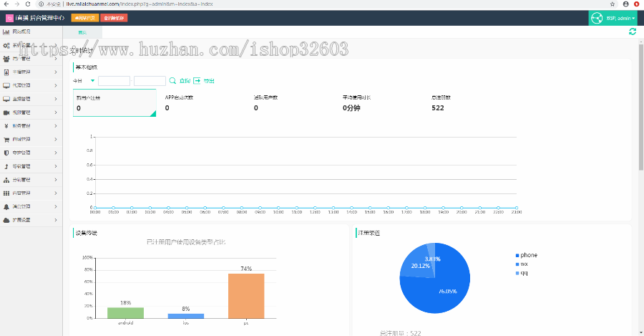Switch to the home tab above content
Image resolution: width=644 pixels, height=336 pixels.
click(82, 32)
